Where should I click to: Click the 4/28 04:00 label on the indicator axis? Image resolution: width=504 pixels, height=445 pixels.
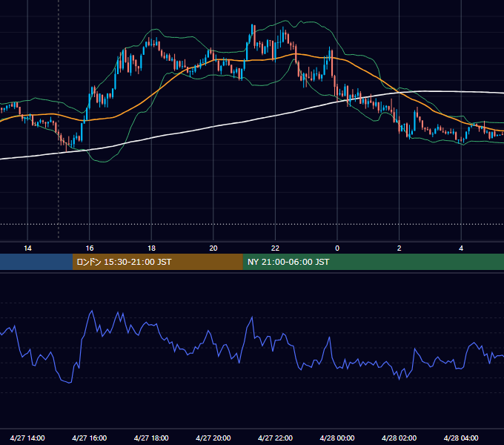click(461, 438)
